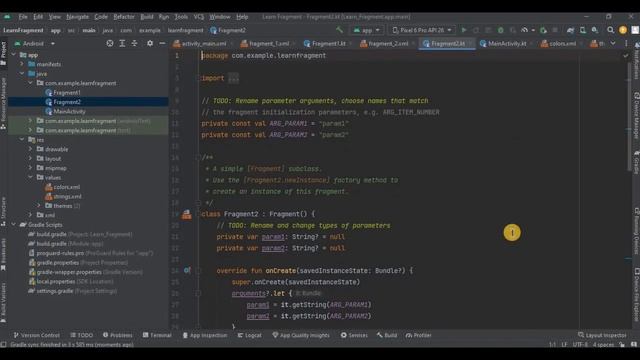
Task: Expand the themes folder
Action: [39, 206]
